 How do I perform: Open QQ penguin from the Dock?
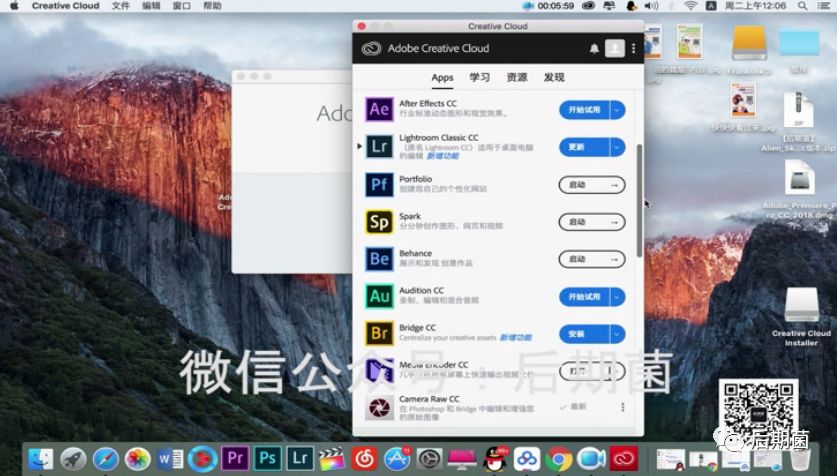(x=495, y=458)
